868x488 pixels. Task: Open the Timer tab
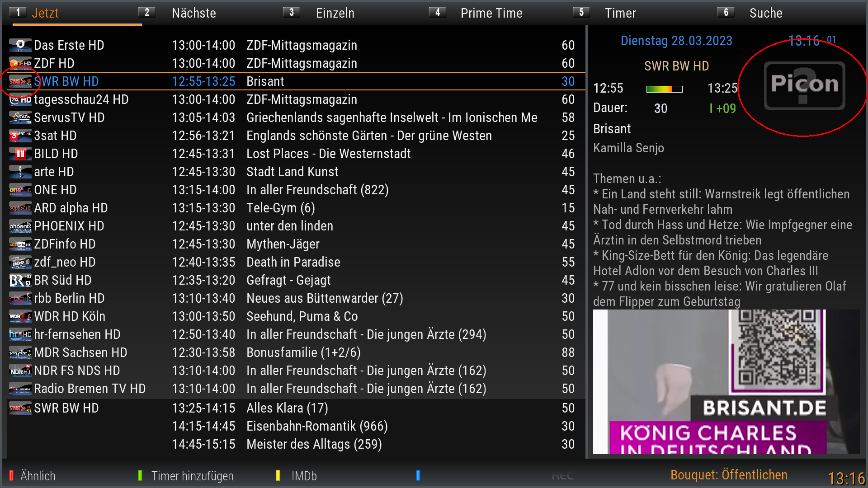tap(620, 13)
